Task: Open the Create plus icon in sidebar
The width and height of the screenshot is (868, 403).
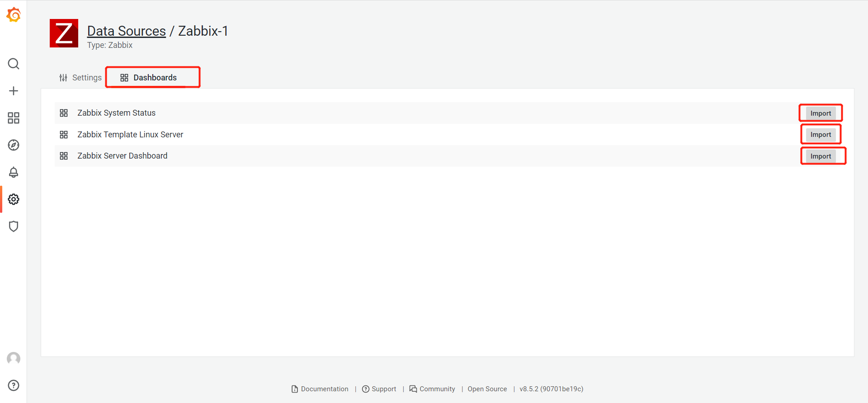Action: (14, 91)
